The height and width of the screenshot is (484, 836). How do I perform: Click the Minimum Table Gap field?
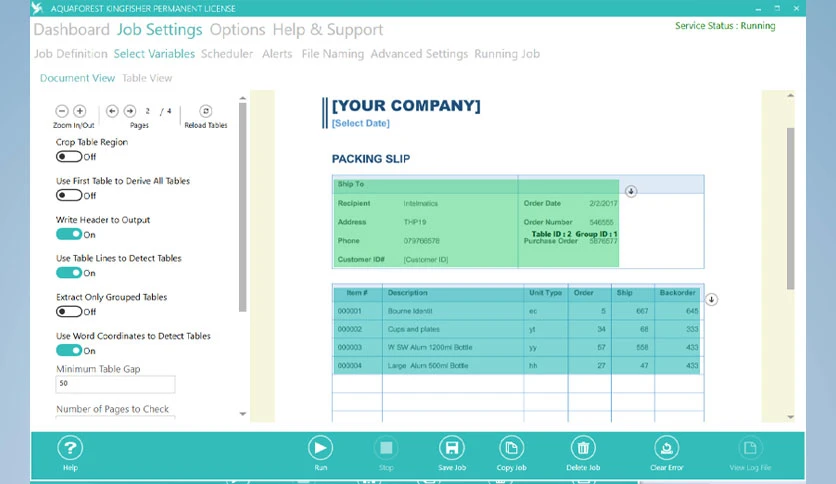pos(115,384)
